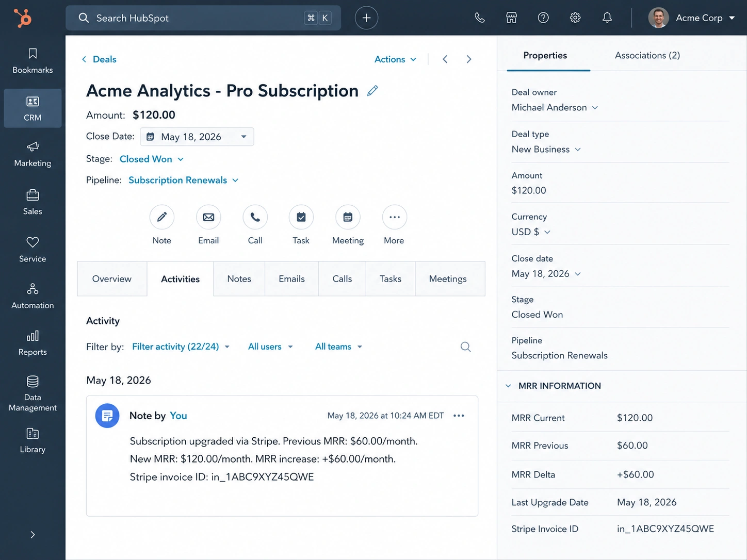Open Data Management in the sidebar
This screenshot has height=560, width=747.
(x=33, y=393)
